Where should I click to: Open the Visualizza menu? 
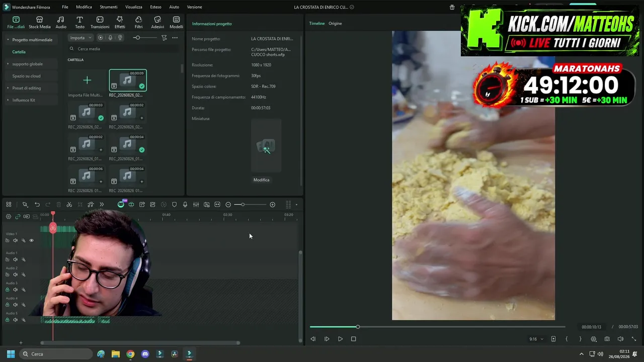tap(134, 7)
